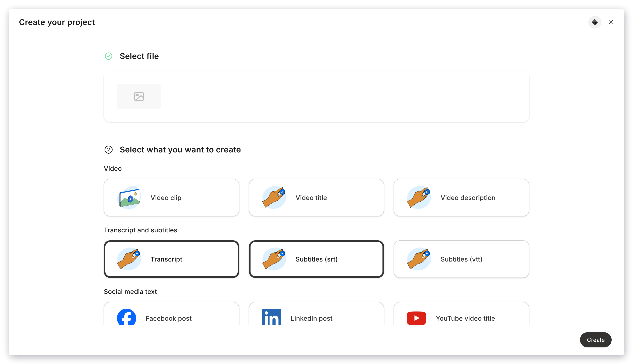Screen dimensions: 633x364
Task: Pick the Video description card
Action: [x=461, y=198]
